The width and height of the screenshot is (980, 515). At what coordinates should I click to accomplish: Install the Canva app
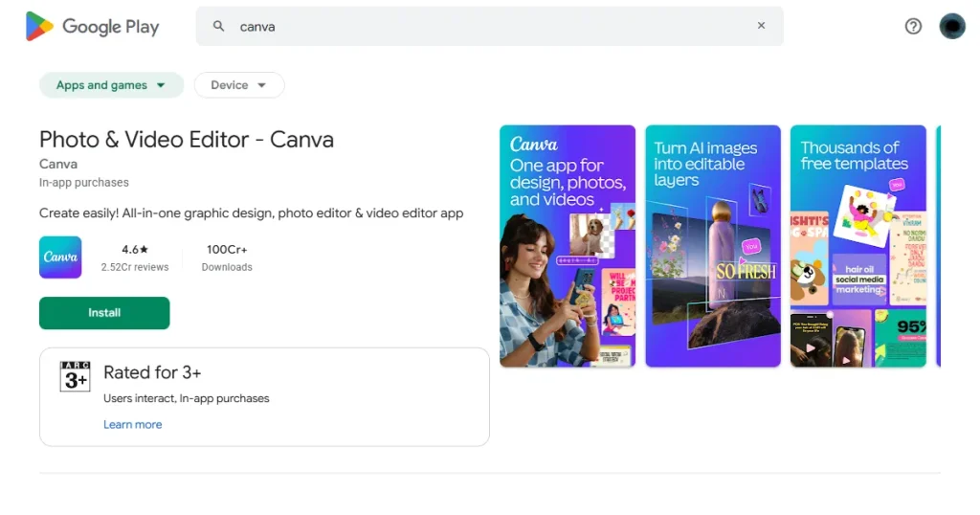[104, 312]
